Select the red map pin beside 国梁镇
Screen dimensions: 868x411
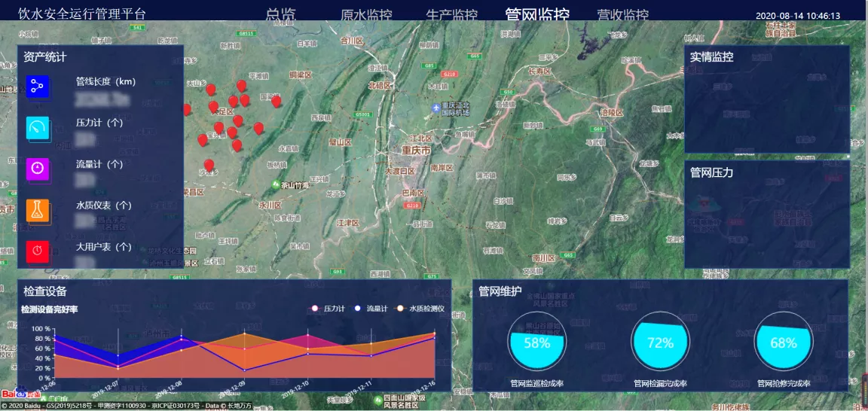coord(277,102)
